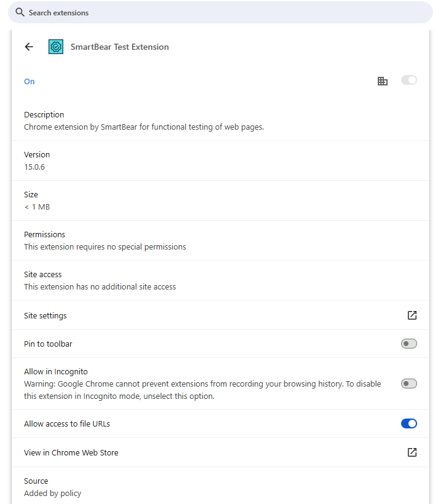Click the search magnifier icon
This screenshot has width=441, height=504.
(20, 12)
